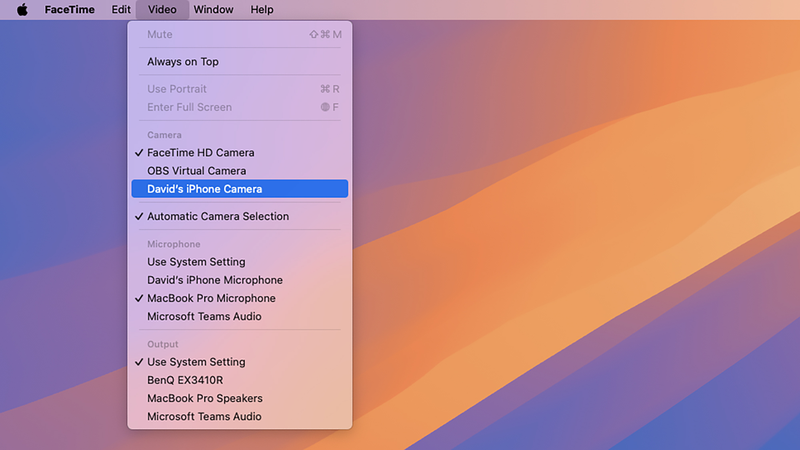Close the open Video menu
800x450 pixels.
click(x=161, y=10)
